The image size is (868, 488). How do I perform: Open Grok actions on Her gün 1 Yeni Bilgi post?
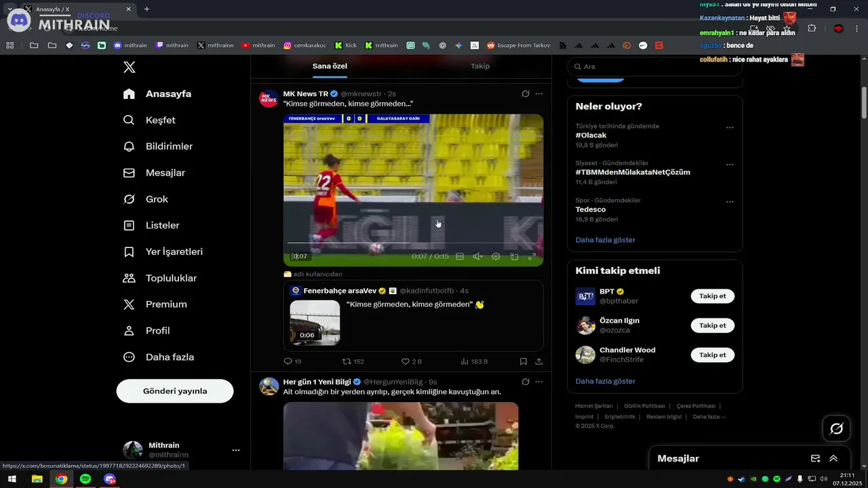click(x=526, y=382)
